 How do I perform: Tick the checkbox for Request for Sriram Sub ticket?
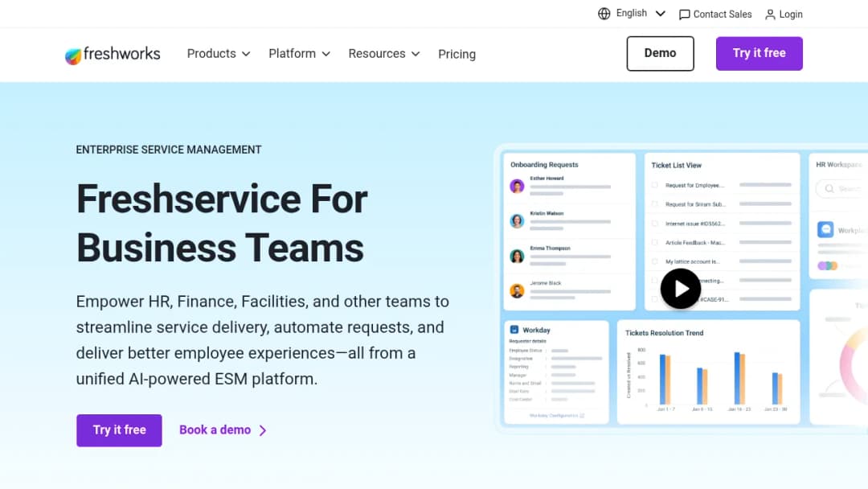[x=655, y=204]
